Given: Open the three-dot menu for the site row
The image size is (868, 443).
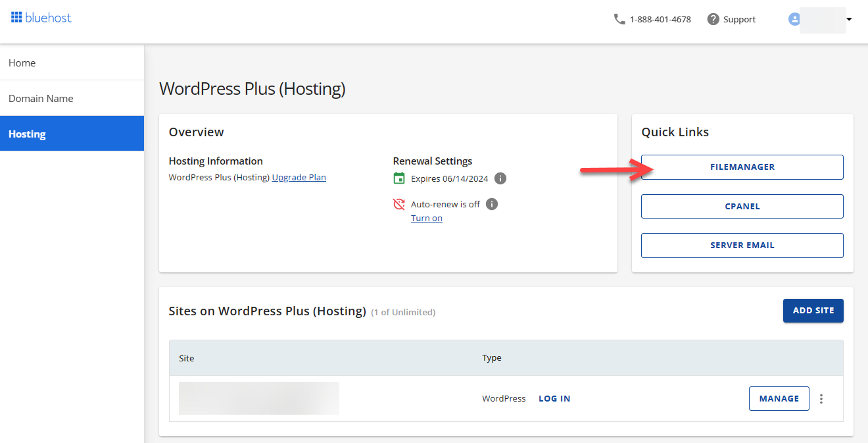Looking at the screenshot, I should [821, 399].
